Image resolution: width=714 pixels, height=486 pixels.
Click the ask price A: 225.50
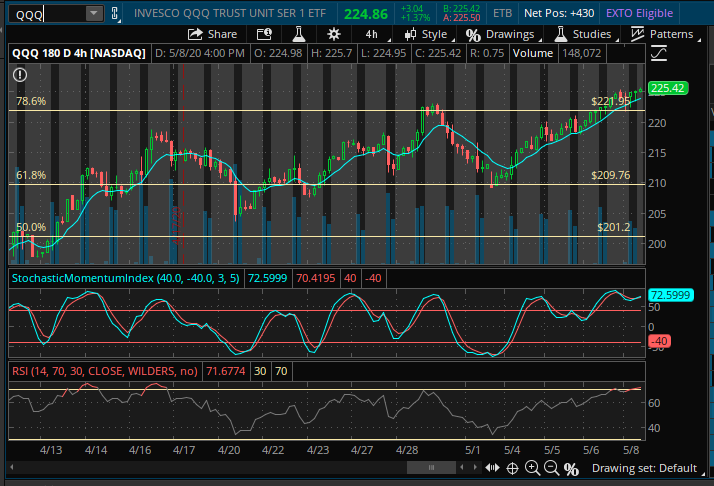[461, 18]
